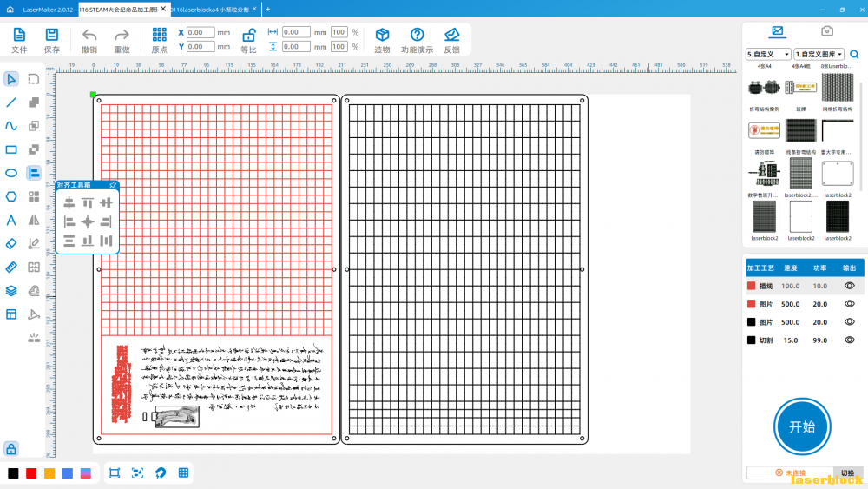The image size is (868, 489).
Task: Click align left edges in toolbox
Action: (x=69, y=221)
